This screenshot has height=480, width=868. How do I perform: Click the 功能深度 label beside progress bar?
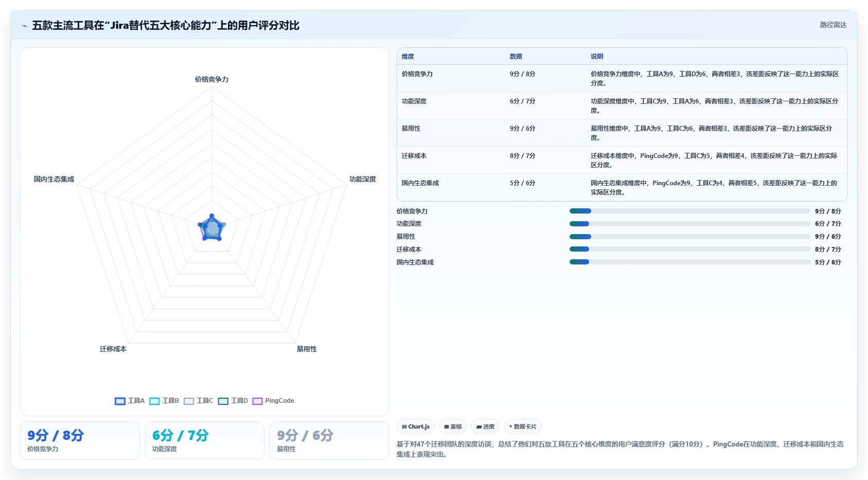(409, 224)
